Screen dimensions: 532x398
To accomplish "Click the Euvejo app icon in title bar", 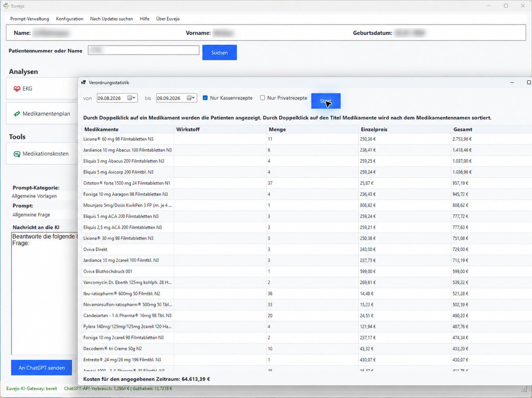I will click(x=6, y=6).
